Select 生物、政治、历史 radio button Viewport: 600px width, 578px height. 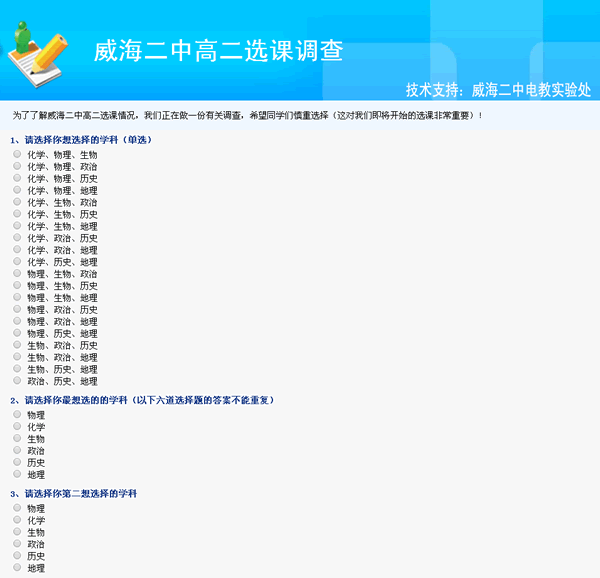[17, 344]
